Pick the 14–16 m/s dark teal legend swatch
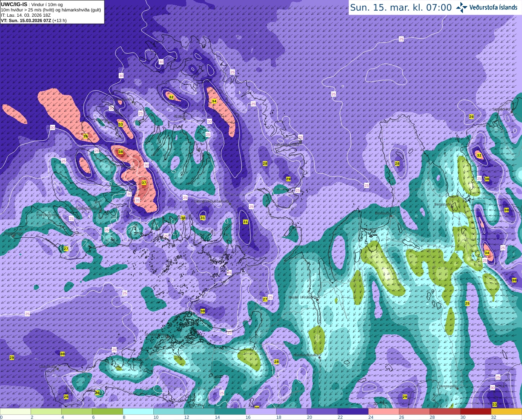Viewport: 522px width, 420px height. point(230,411)
